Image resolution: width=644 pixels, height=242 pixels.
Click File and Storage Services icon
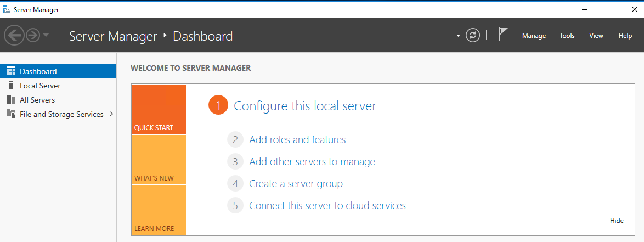pyautogui.click(x=10, y=114)
